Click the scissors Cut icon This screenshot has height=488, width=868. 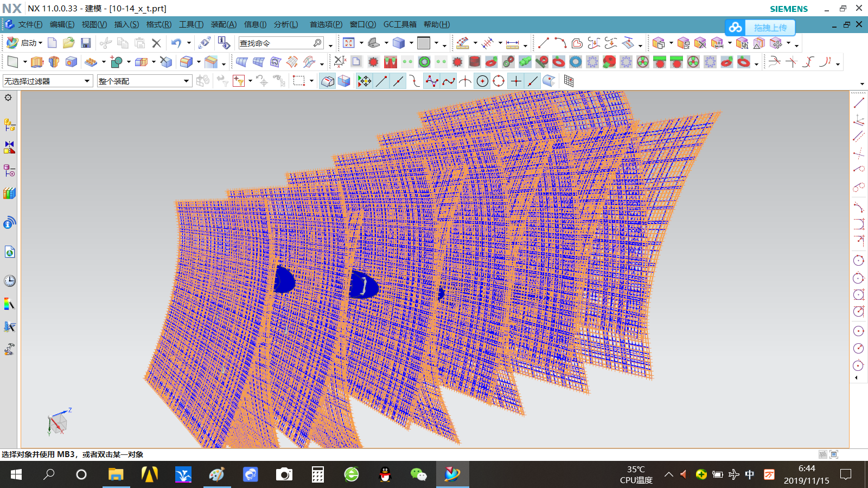tap(106, 43)
